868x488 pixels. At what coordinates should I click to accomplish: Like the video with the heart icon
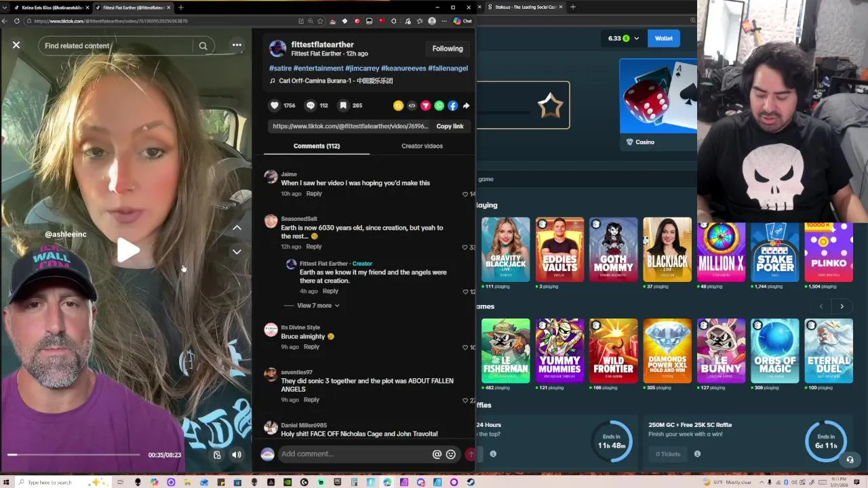pyautogui.click(x=275, y=105)
